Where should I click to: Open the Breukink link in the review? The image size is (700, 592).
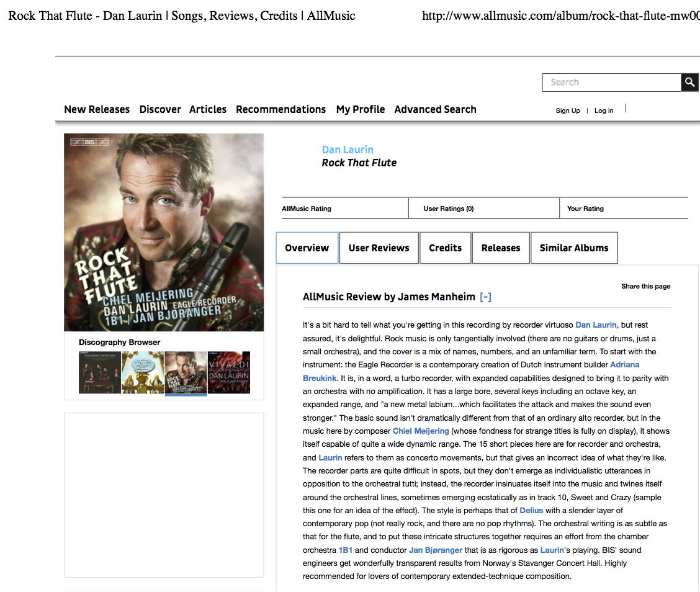point(320,378)
